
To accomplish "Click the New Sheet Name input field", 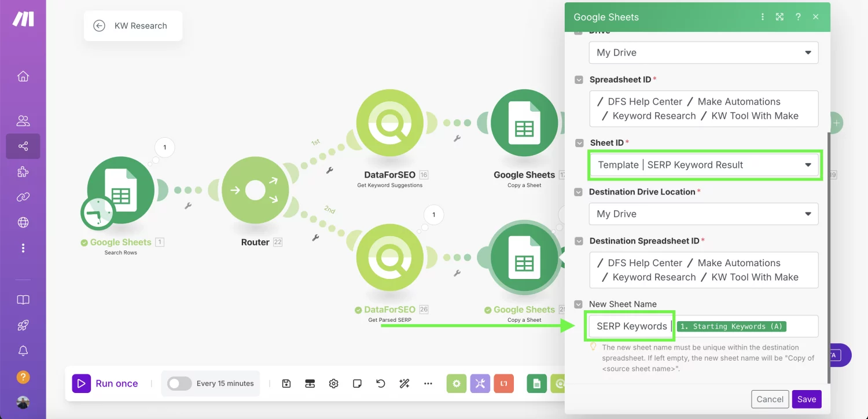I will point(704,326).
